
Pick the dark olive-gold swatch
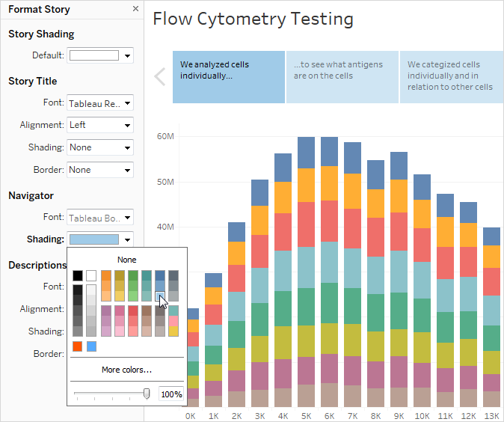[x=120, y=275]
